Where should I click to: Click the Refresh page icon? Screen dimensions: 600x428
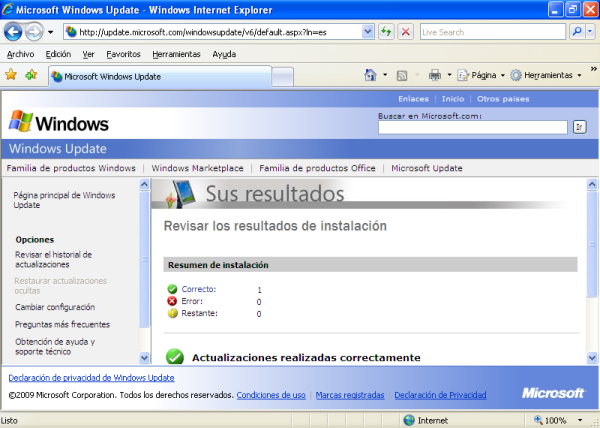[x=386, y=32]
